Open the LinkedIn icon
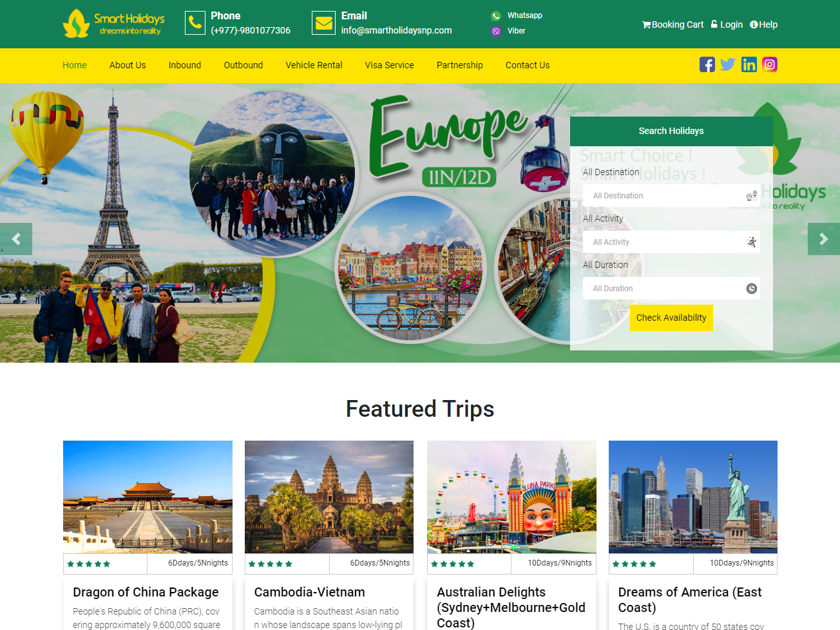840x630 pixels. (x=749, y=64)
